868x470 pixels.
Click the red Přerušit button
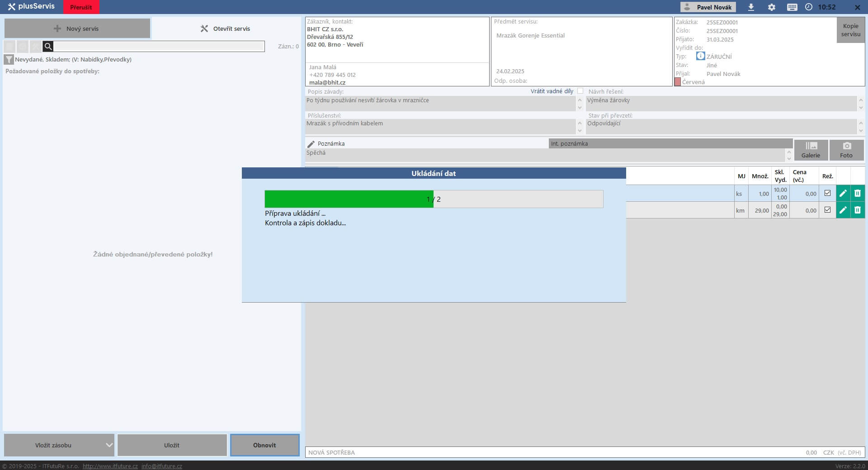(81, 7)
